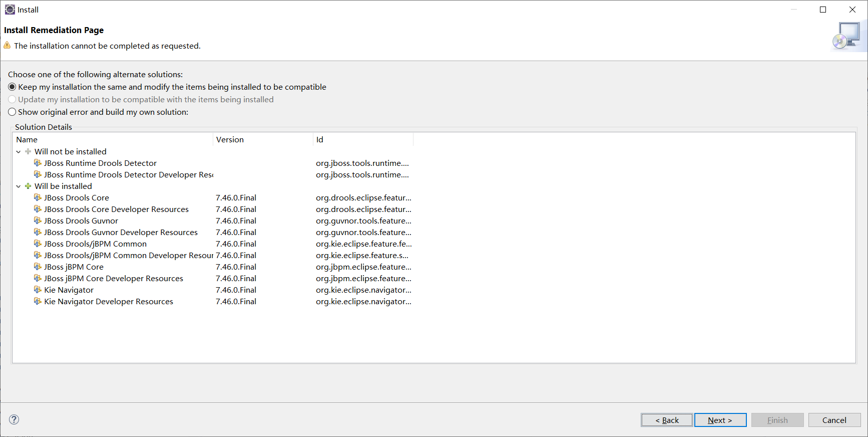The image size is (868, 437).
Task: Click the JBoss Runtime Drools Detector feature icon
Action: [38, 163]
